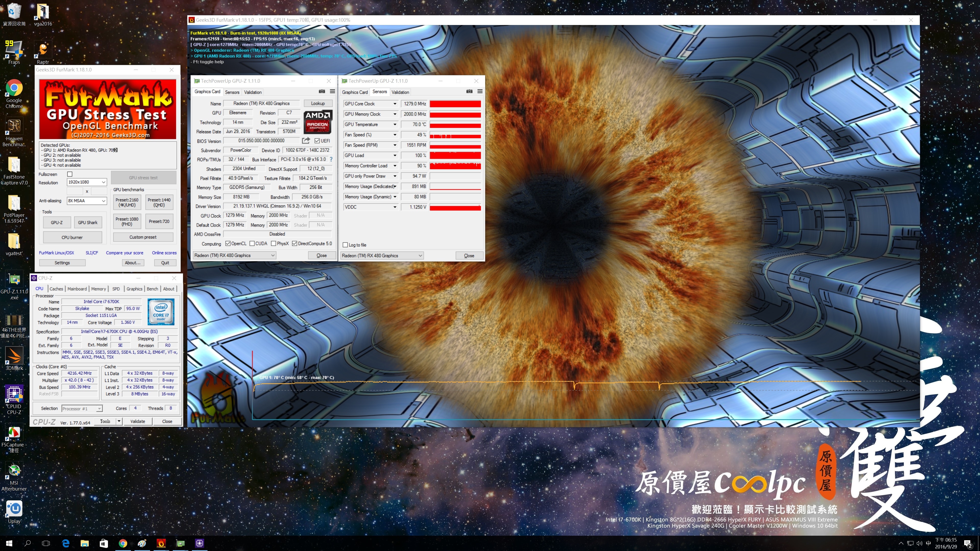Open the Memory tab in CPU-Z
Image resolution: width=980 pixels, height=551 pixels.
(99, 289)
